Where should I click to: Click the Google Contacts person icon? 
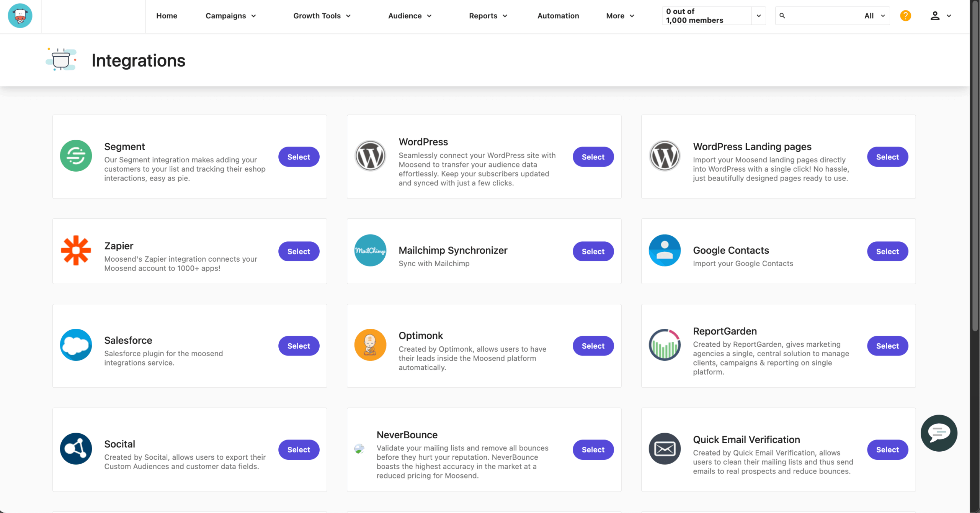pyautogui.click(x=665, y=250)
